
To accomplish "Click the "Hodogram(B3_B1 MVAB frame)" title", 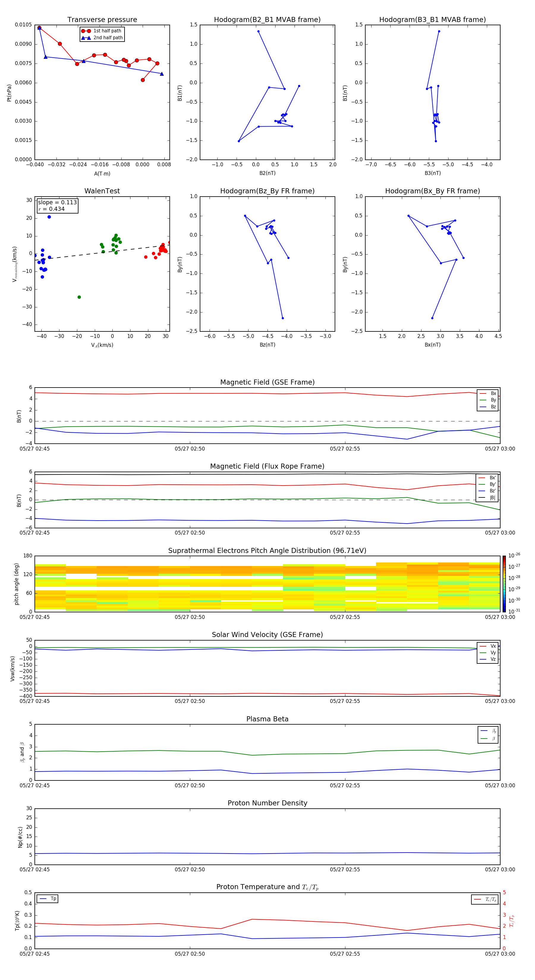I will (x=432, y=20).
